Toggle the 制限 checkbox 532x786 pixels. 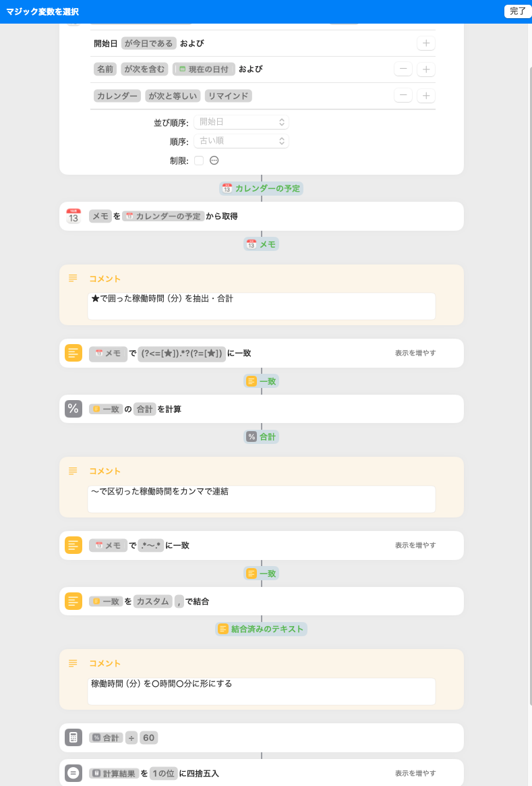199,161
